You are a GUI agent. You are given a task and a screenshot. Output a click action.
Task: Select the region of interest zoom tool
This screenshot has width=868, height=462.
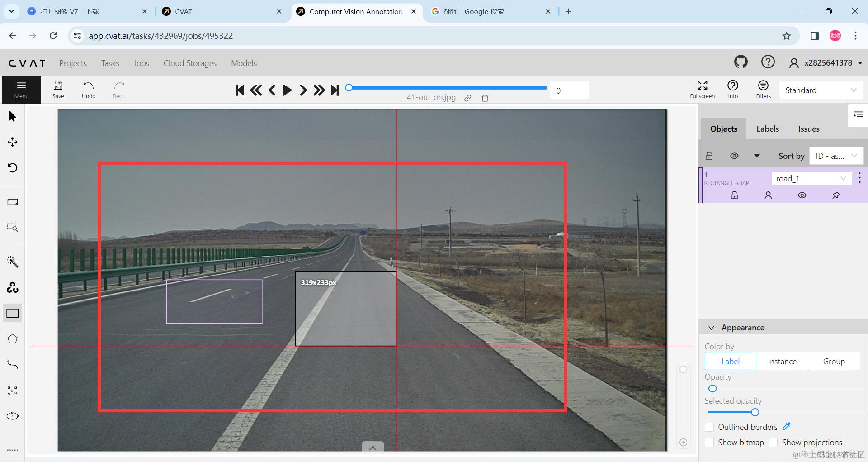[x=13, y=227]
